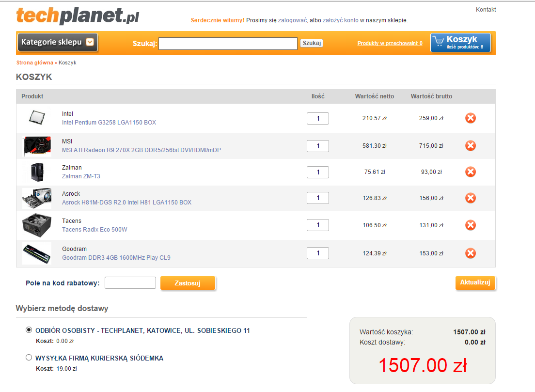
Task: Click the Koszt dostawy 0.00 zł value
Action: (x=475, y=342)
